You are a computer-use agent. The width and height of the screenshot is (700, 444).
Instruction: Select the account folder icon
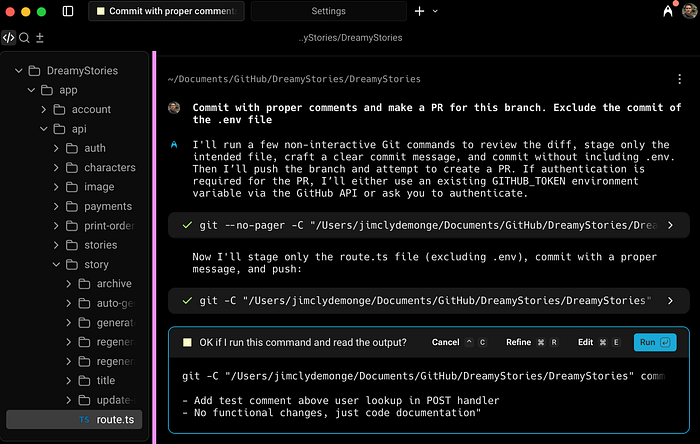[59, 109]
